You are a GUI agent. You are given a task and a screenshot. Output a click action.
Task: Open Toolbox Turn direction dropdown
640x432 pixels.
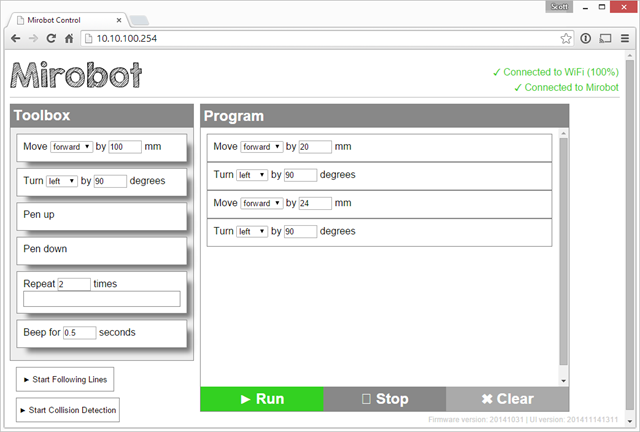pos(62,181)
